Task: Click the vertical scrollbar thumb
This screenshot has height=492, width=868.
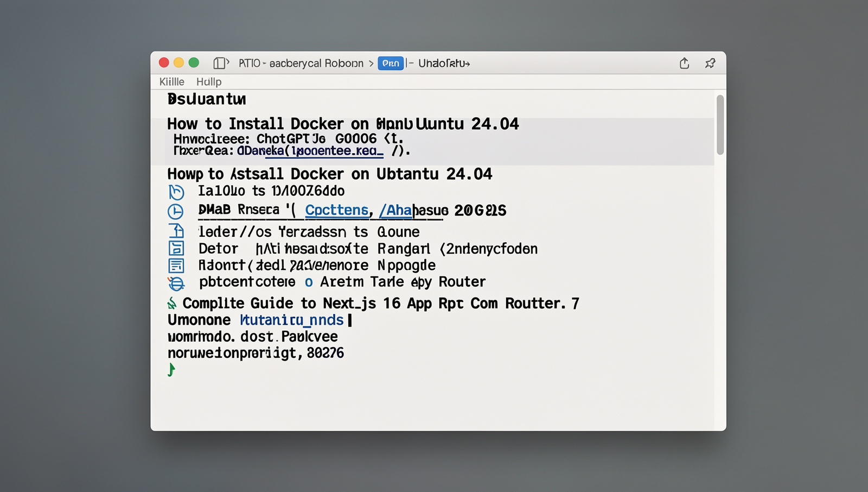Action: click(x=720, y=125)
